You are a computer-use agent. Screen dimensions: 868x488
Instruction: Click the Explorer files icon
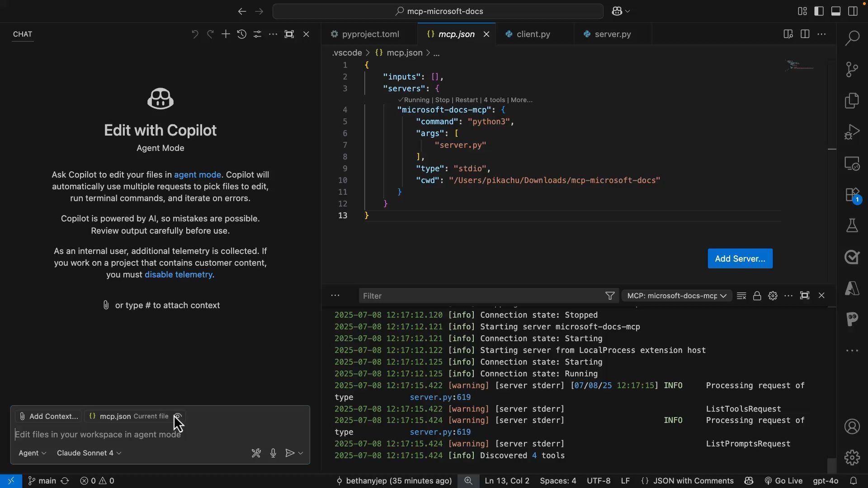click(852, 100)
